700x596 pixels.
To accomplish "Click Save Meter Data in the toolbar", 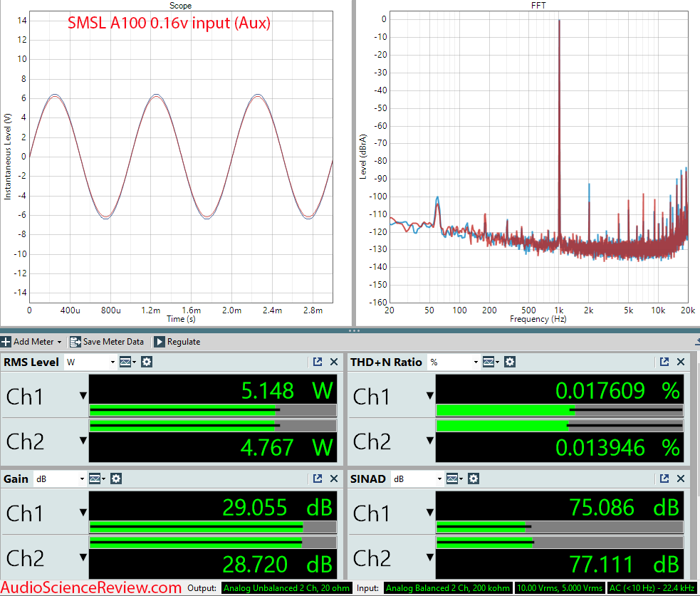I will (107, 342).
